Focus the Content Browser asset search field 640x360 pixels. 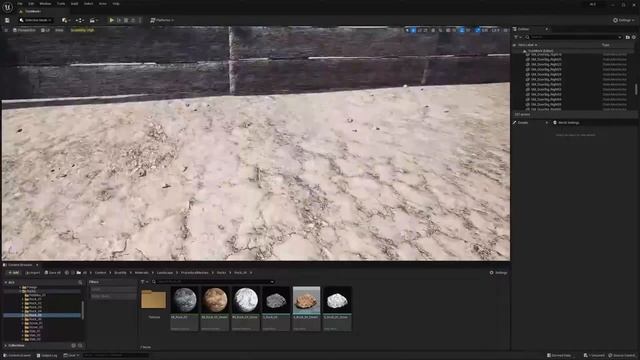point(213,282)
